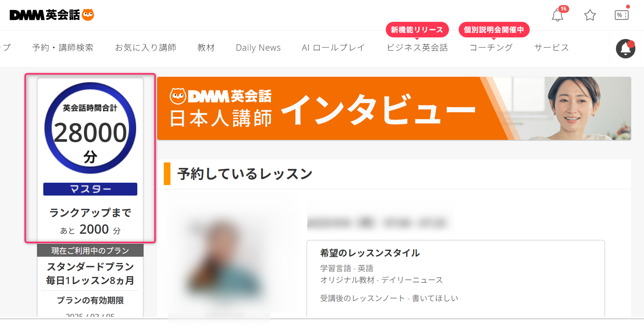Image resolution: width=644 pixels, height=328 pixels.
Task: Expand the サービス menu
Action: [552, 48]
